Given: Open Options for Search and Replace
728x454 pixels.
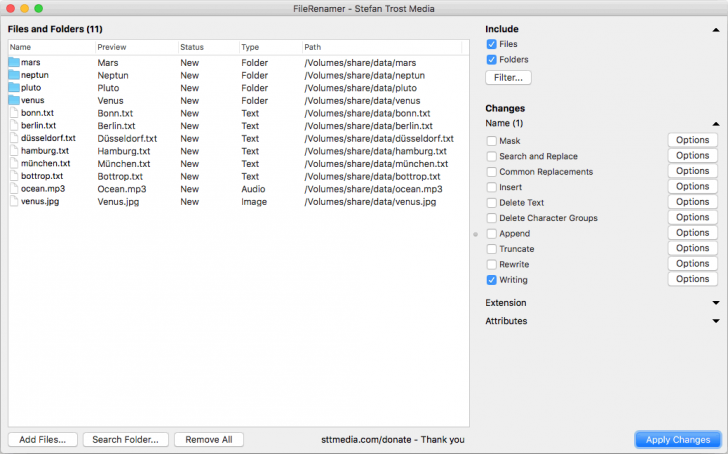Looking at the screenshot, I should [692, 156].
